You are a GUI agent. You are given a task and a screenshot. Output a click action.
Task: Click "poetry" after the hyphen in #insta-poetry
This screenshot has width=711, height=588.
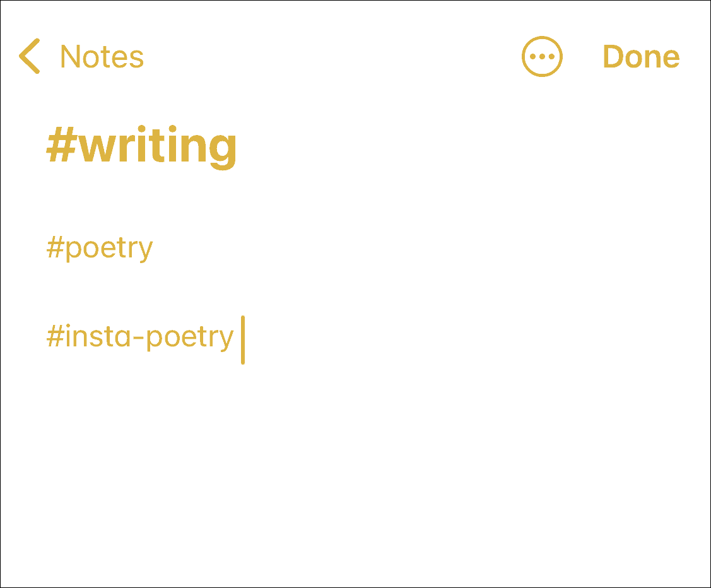click(190, 338)
